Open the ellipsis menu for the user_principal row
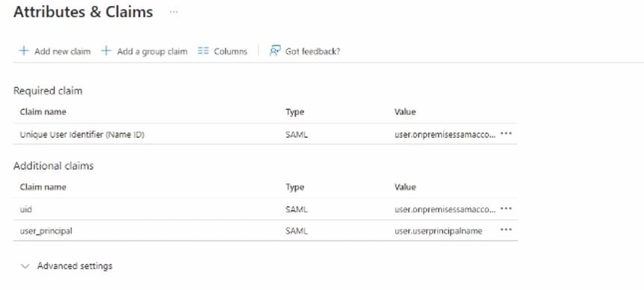The height and width of the screenshot is (290, 644). click(x=506, y=230)
